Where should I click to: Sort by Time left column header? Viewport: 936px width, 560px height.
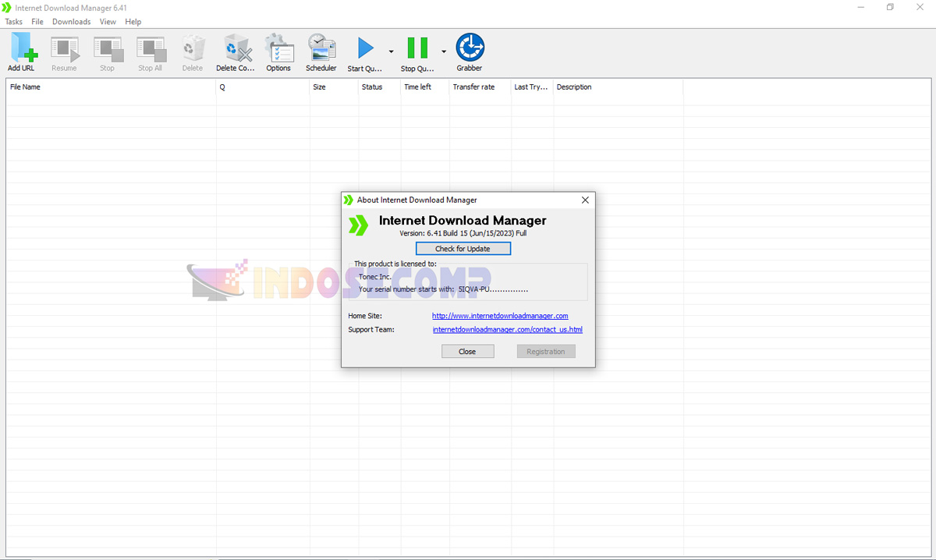pos(425,87)
